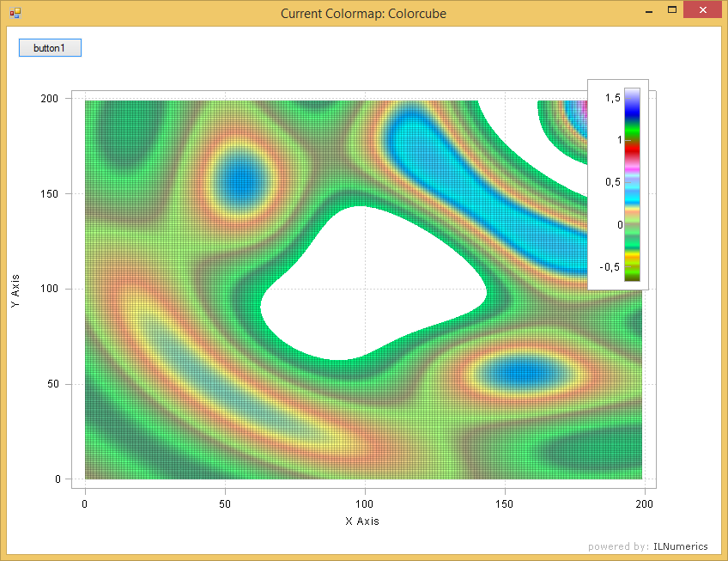Close the Current Colormap window
728x561 pixels.
702,9
